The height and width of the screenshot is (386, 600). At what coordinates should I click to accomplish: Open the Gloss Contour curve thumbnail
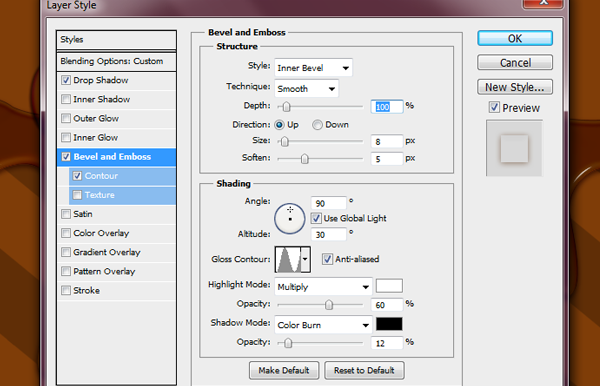[288, 259]
